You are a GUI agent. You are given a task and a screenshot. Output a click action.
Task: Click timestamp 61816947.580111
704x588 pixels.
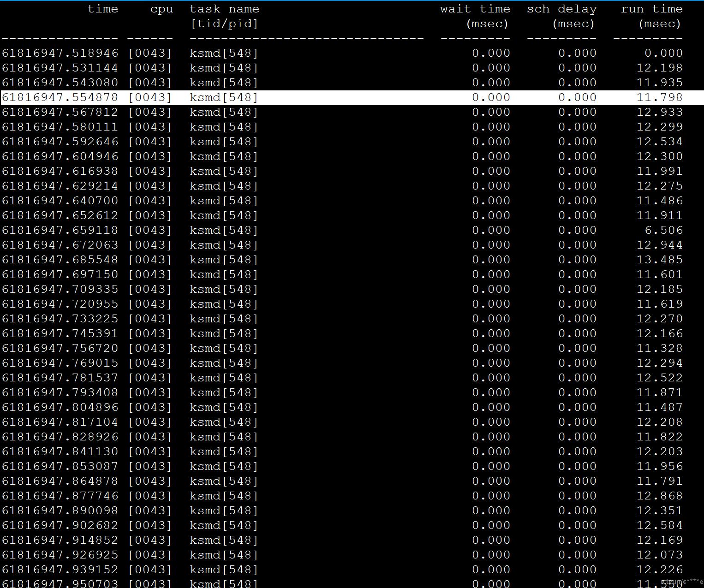pos(60,127)
